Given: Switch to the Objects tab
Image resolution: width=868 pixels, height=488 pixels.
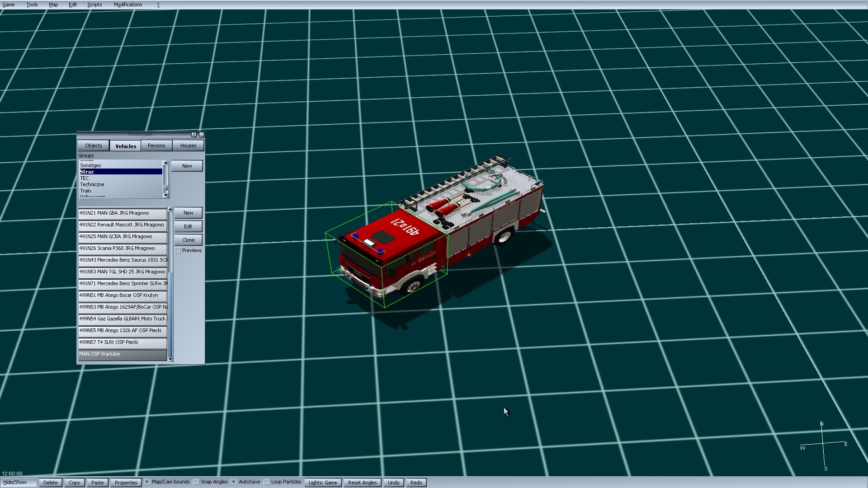Looking at the screenshot, I should click(94, 145).
